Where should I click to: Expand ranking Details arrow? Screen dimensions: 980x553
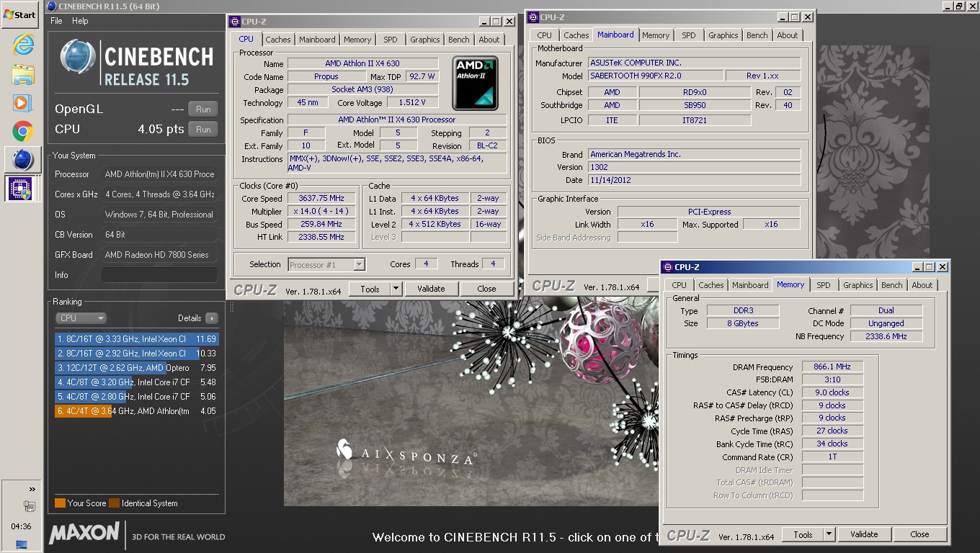pos(211,318)
